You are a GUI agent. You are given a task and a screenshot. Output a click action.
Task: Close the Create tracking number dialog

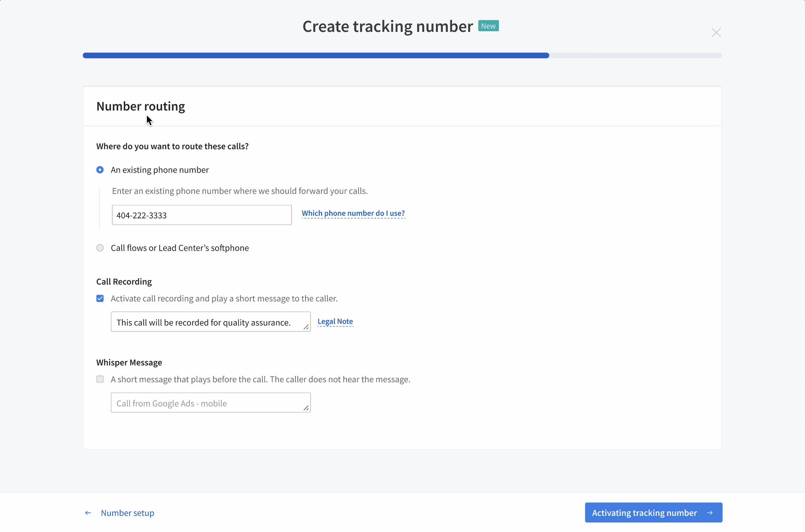[x=716, y=33]
